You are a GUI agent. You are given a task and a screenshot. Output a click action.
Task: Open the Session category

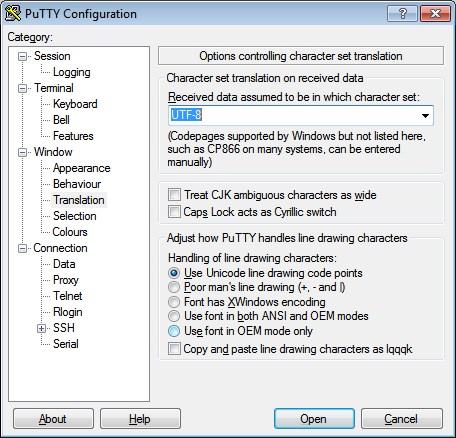pyautogui.click(x=52, y=56)
